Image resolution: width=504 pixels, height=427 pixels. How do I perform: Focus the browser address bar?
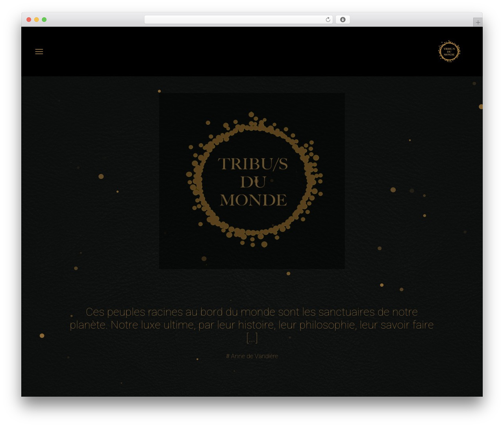(238, 20)
